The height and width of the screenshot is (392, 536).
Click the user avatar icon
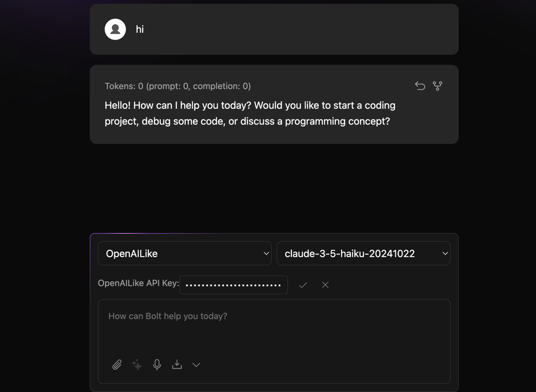pyautogui.click(x=115, y=29)
